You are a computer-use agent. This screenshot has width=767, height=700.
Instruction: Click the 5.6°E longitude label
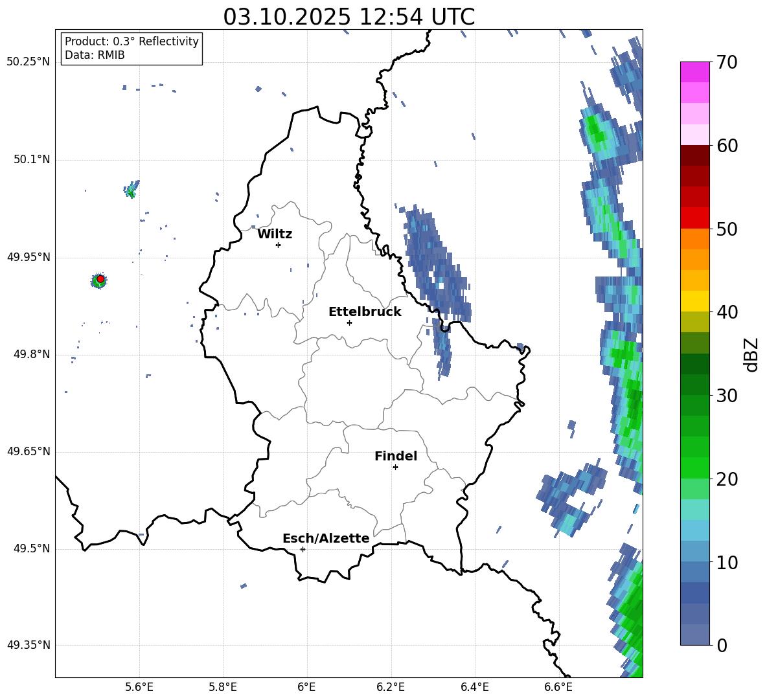[139, 688]
